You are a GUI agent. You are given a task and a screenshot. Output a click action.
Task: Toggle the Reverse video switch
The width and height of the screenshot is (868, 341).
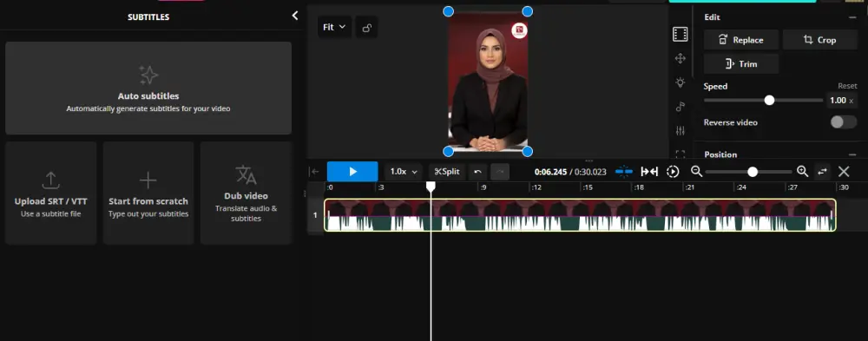point(844,122)
